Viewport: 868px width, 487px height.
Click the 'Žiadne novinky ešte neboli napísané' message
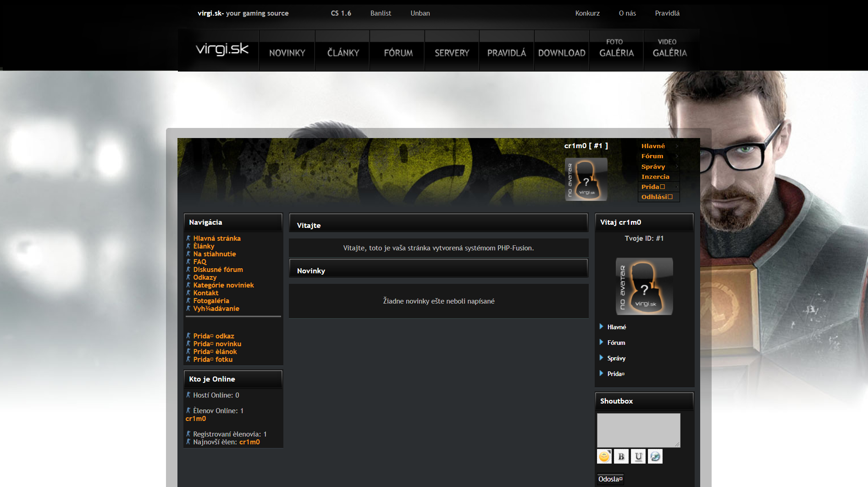click(x=439, y=301)
